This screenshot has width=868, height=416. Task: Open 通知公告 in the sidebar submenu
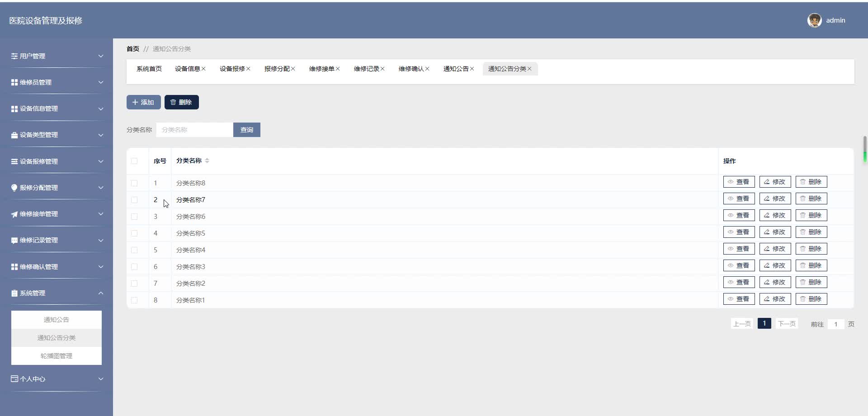pos(57,320)
